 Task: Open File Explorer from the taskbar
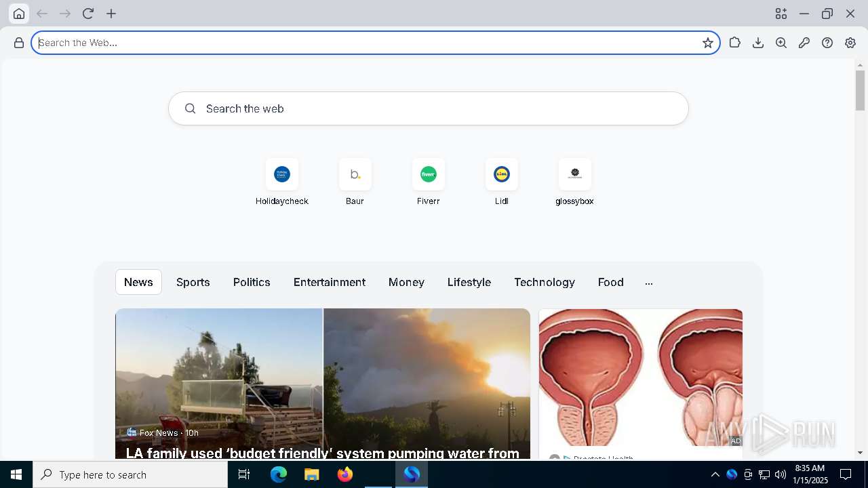tap(312, 474)
